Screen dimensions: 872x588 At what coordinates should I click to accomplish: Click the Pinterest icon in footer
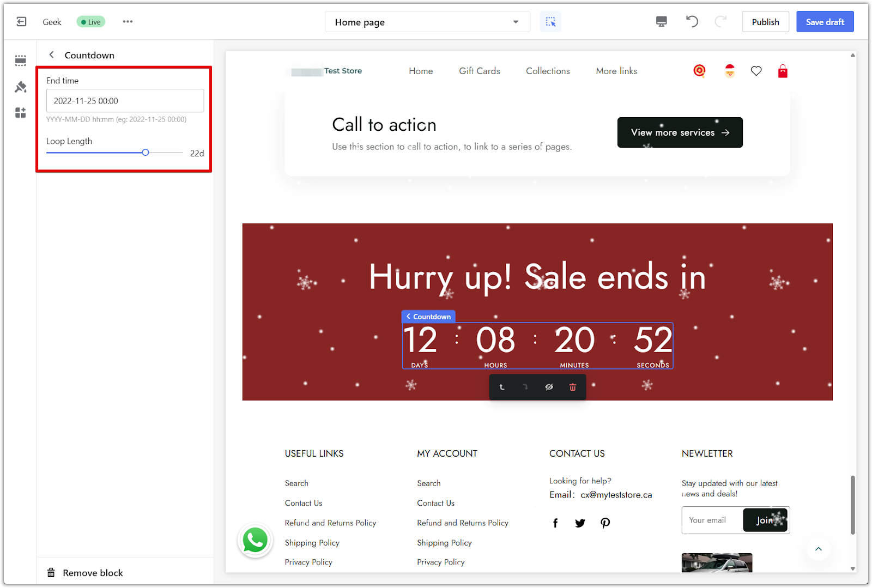605,523
